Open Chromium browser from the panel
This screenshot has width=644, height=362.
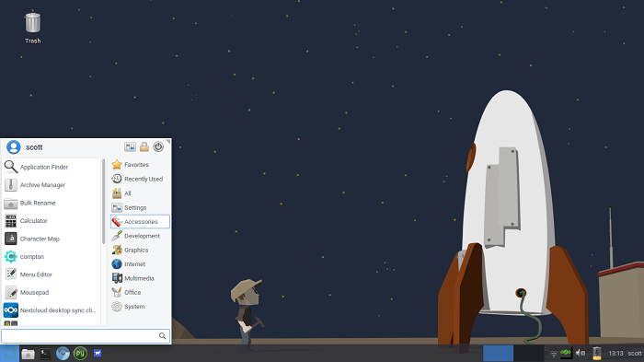point(63,354)
